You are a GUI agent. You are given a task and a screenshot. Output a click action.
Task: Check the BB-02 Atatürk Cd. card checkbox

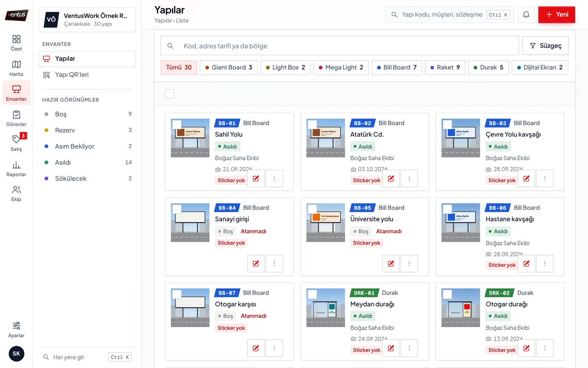(312, 124)
